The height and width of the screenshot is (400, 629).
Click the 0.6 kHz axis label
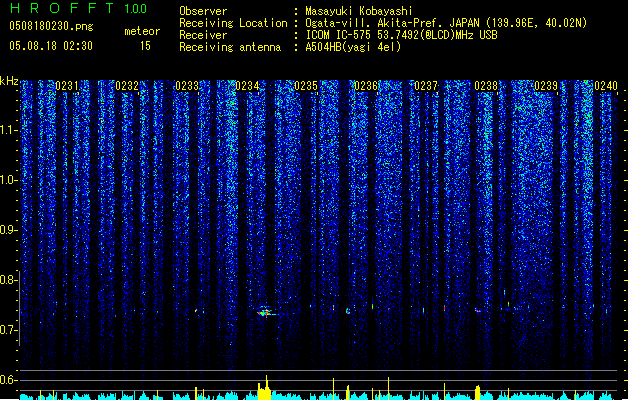(9, 380)
